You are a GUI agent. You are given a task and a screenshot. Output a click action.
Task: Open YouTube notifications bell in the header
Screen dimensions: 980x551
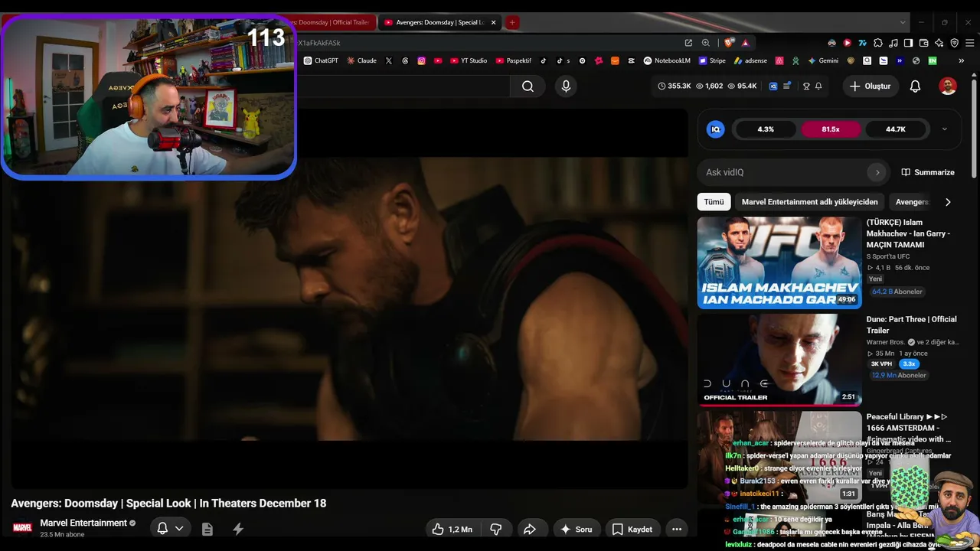point(915,86)
